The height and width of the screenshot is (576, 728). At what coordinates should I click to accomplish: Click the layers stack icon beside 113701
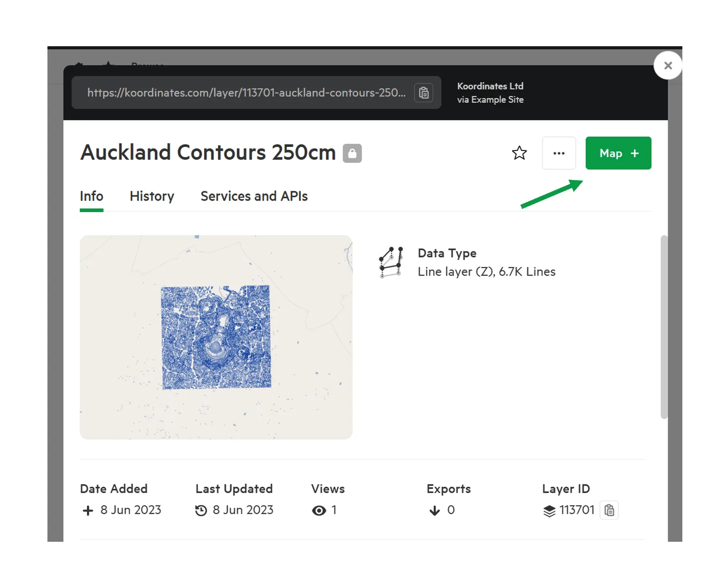click(x=549, y=510)
